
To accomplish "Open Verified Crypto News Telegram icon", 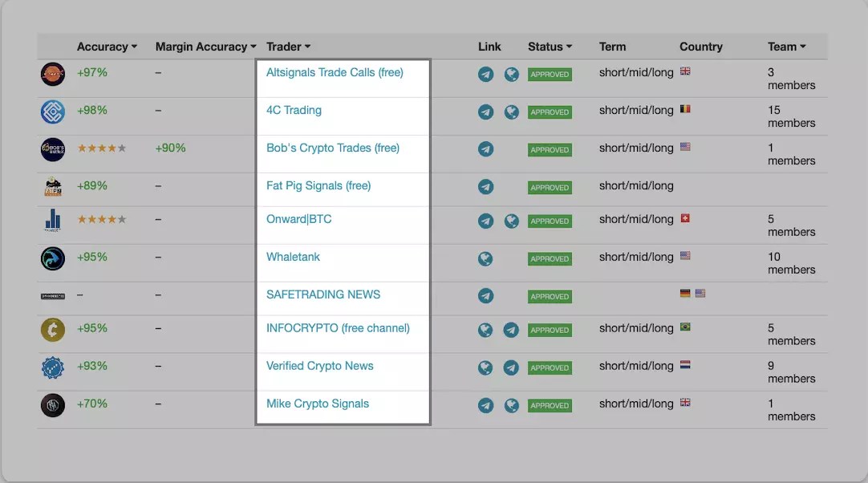I will pos(511,367).
